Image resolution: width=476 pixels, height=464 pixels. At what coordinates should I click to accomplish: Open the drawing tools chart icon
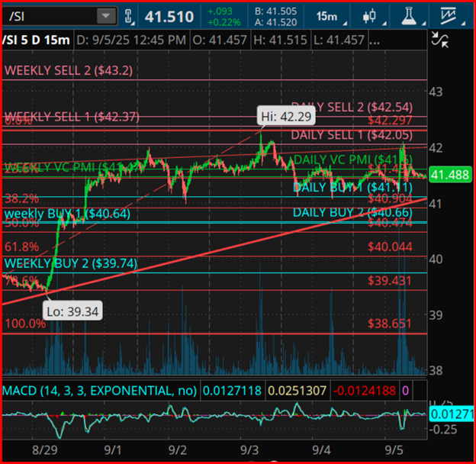(448, 16)
